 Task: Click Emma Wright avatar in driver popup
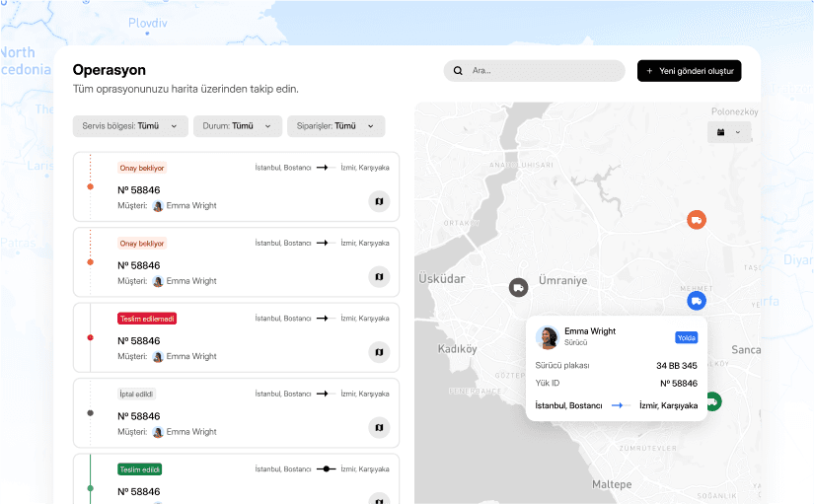(x=548, y=337)
